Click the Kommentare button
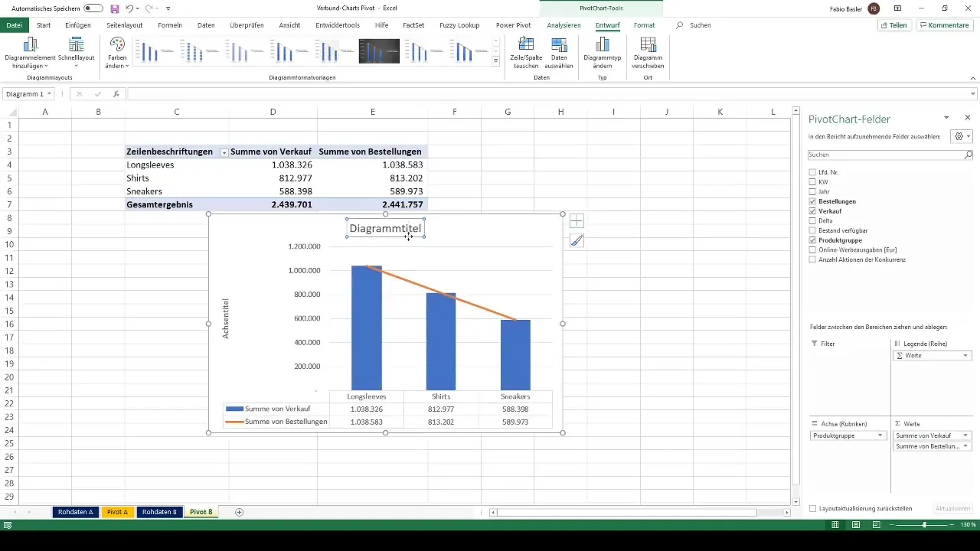 (944, 25)
